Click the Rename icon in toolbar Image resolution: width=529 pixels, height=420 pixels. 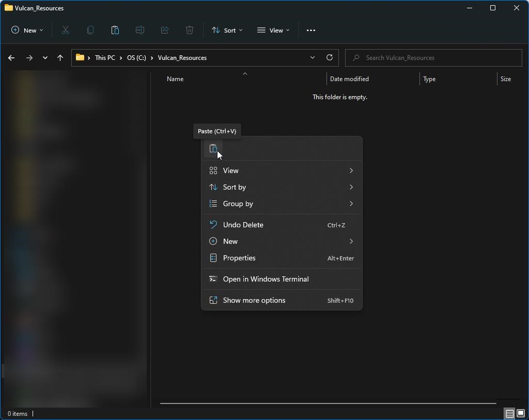coord(140,30)
